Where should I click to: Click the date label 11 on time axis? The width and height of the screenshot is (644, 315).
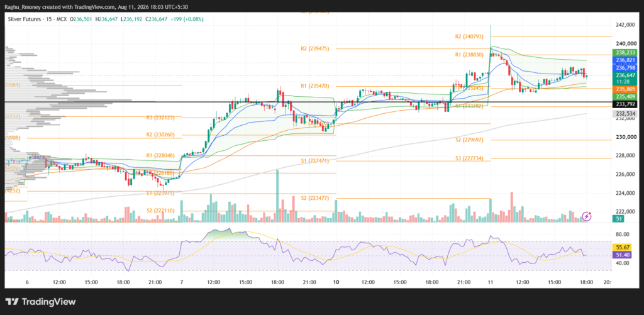(x=491, y=282)
